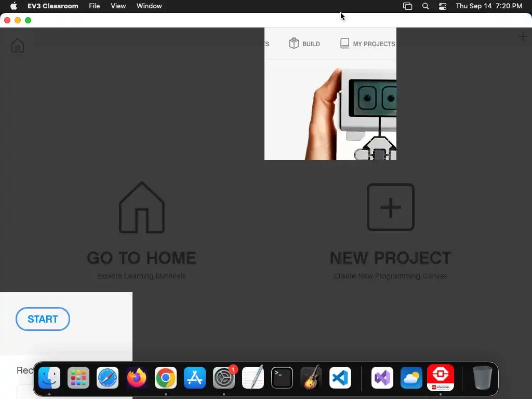Open Spotlight search in menu bar

pyautogui.click(x=425, y=6)
